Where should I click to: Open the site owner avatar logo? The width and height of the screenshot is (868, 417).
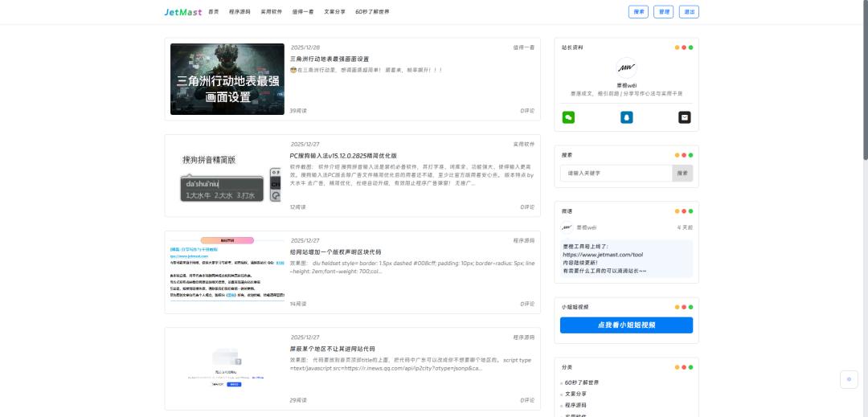tap(626, 68)
